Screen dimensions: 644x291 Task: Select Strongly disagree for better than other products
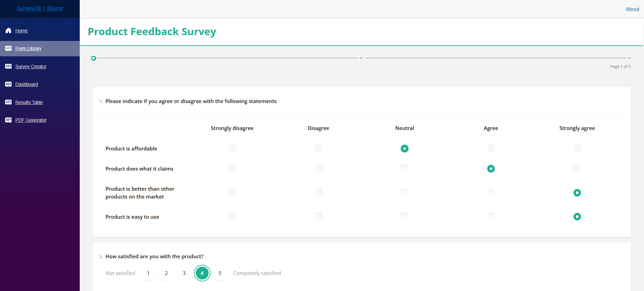(x=232, y=193)
